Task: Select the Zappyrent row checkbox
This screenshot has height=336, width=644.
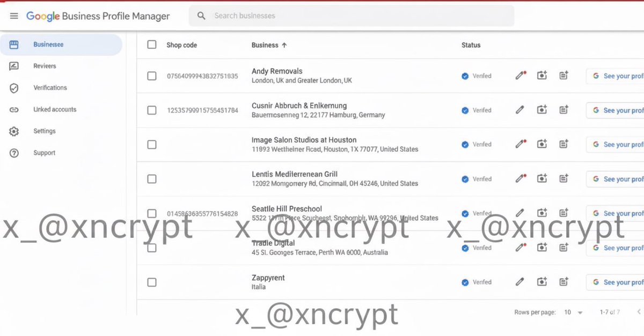Action: tap(152, 282)
